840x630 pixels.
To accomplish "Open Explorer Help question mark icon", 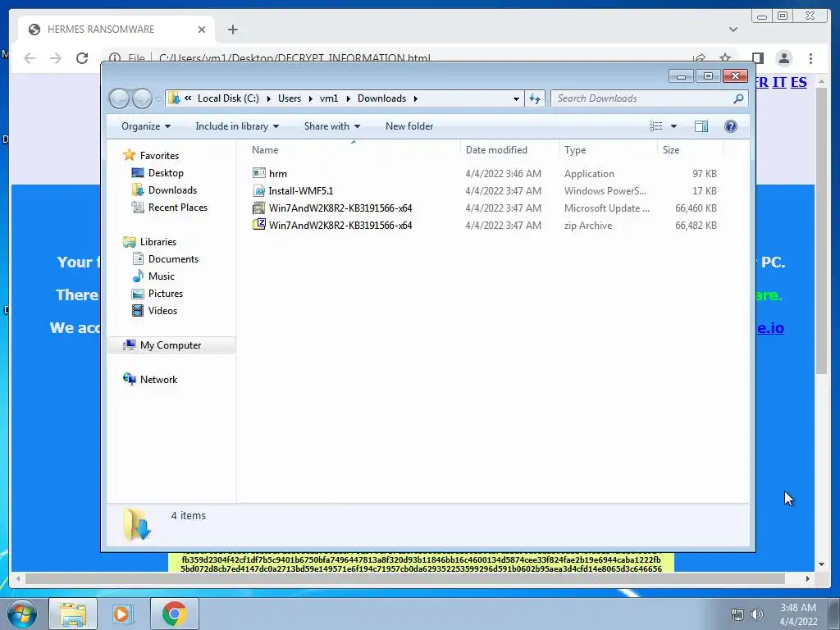I will 730,126.
